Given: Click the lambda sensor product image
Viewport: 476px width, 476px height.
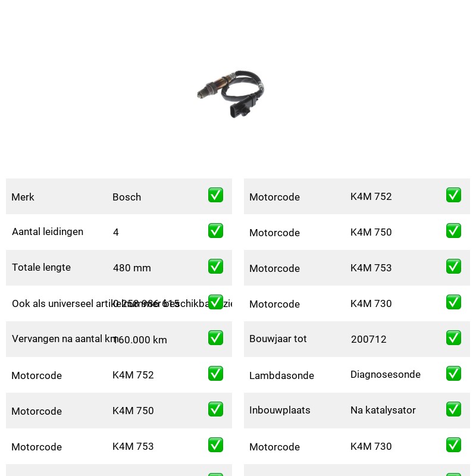Looking at the screenshot, I should click(231, 94).
